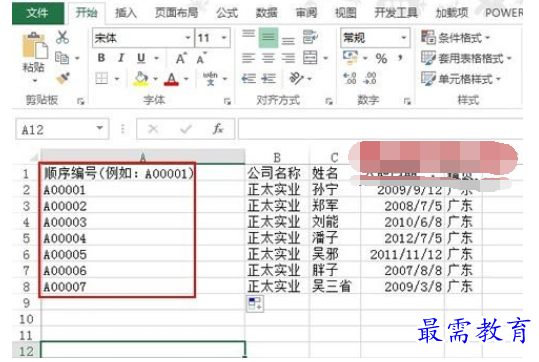The height and width of the screenshot is (362, 539).
Task: Decrease font size with small A
Action: coord(201,58)
